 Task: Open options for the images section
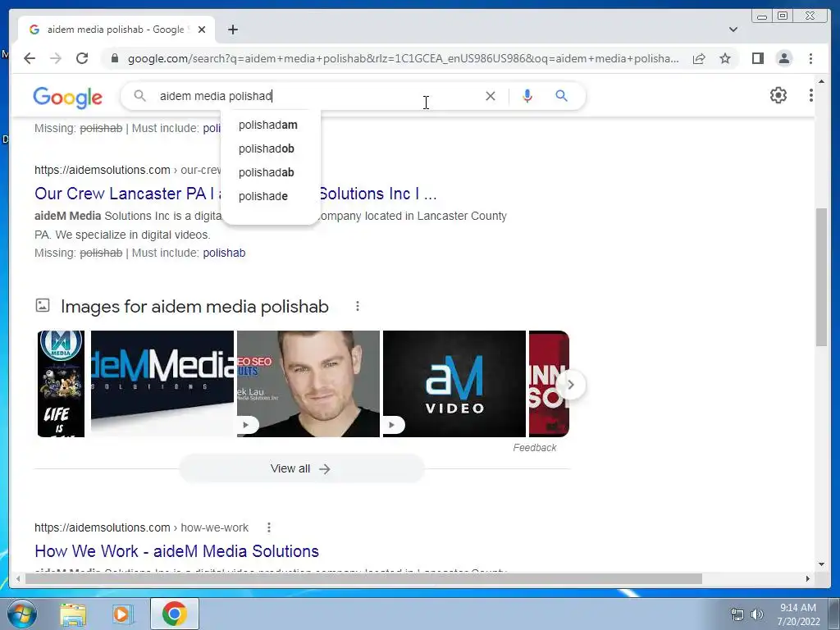(358, 307)
